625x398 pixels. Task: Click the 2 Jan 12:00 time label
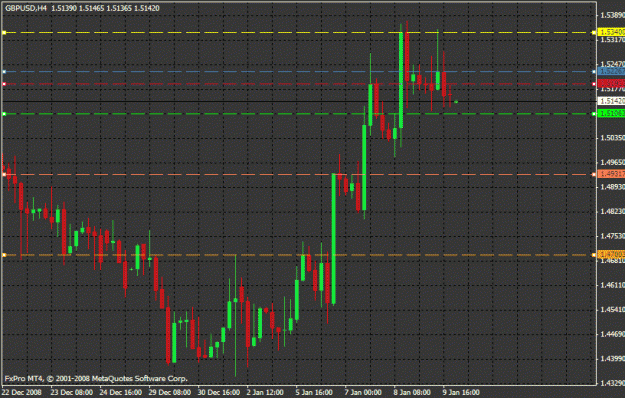pyautogui.click(x=265, y=392)
